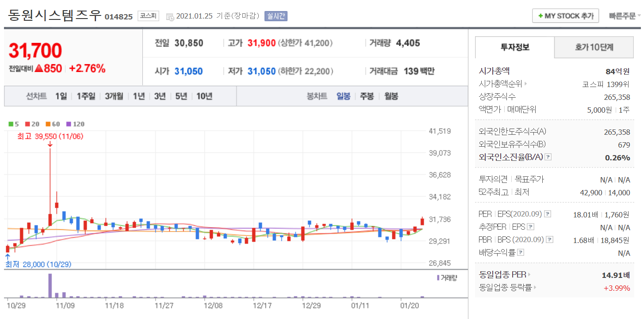Click the 코스피 market badge
This screenshot has height=319, width=644.
point(148,16)
